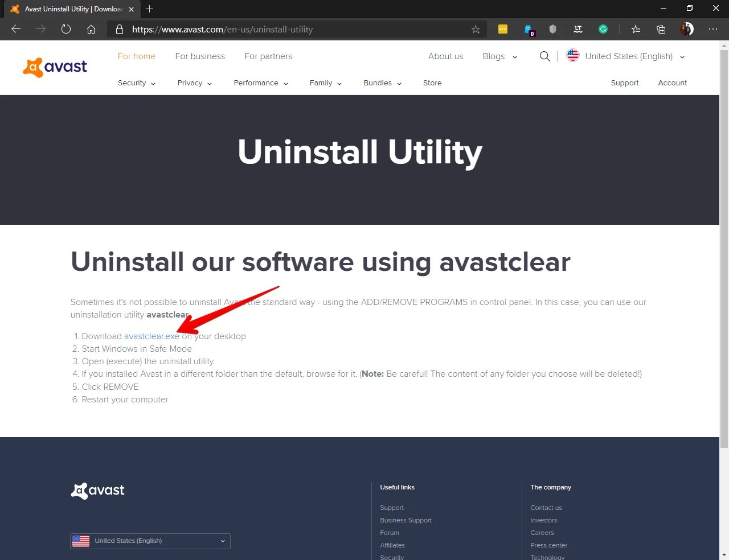Click the US flag icon in the header
729x560 pixels.
pos(573,56)
